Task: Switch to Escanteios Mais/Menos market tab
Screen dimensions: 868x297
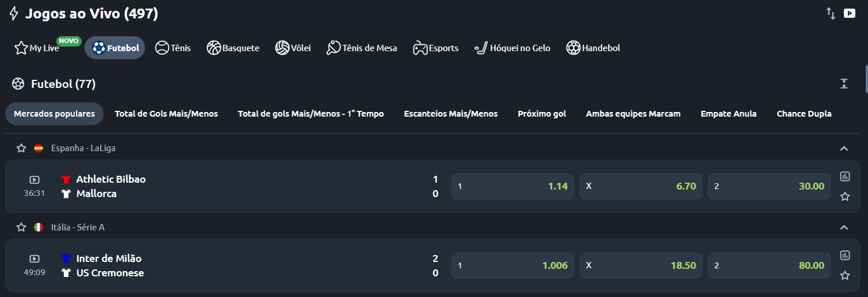Action: [x=450, y=114]
